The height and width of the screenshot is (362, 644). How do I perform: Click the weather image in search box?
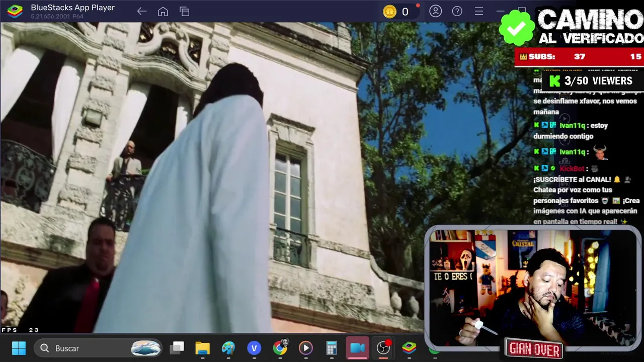pos(146,348)
